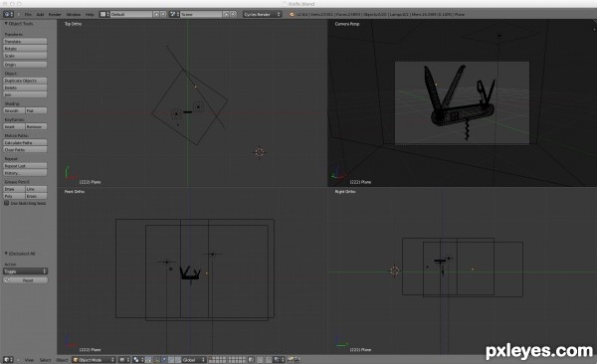Open the Global transform orientation selector
Screen dimensions: 597x364
(x=193, y=359)
